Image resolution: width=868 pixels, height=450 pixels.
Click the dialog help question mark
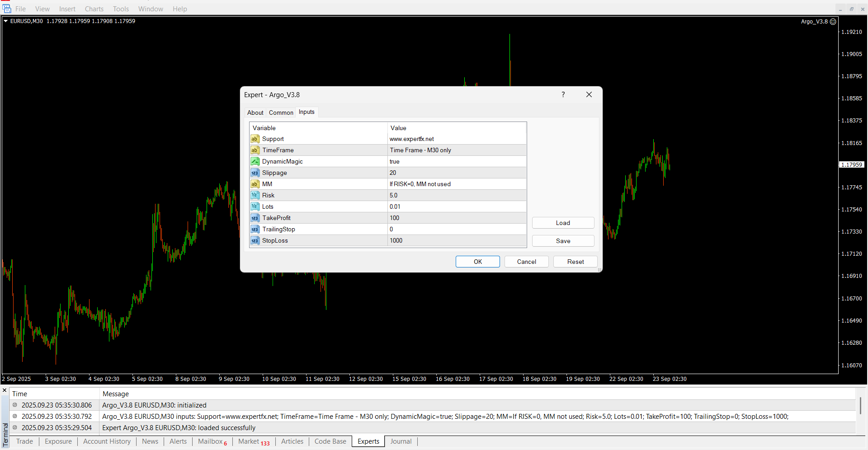coord(563,94)
